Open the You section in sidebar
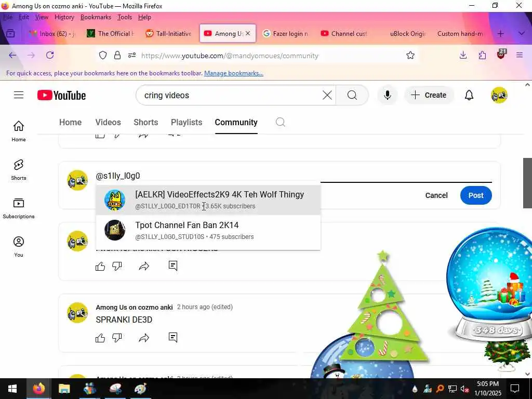532x399 pixels. [19, 247]
